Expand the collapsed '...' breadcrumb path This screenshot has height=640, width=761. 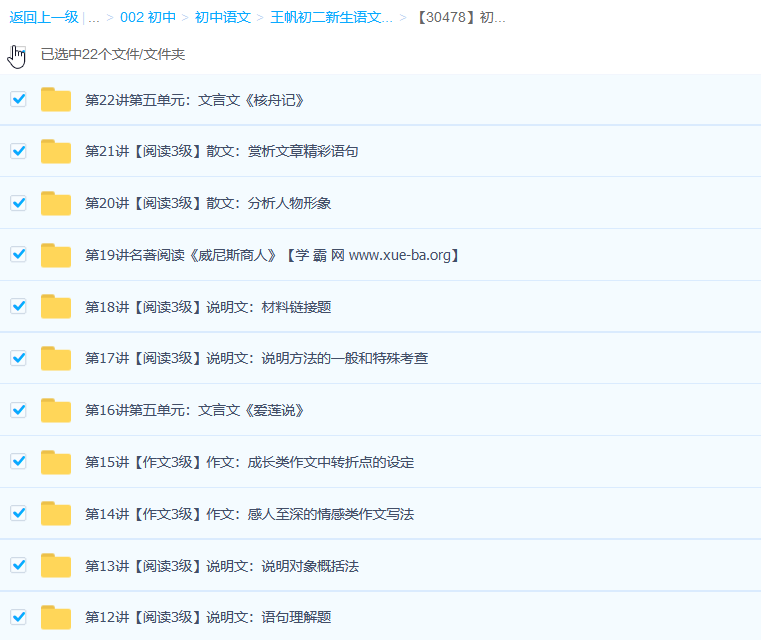pyautogui.click(x=93, y=18)
